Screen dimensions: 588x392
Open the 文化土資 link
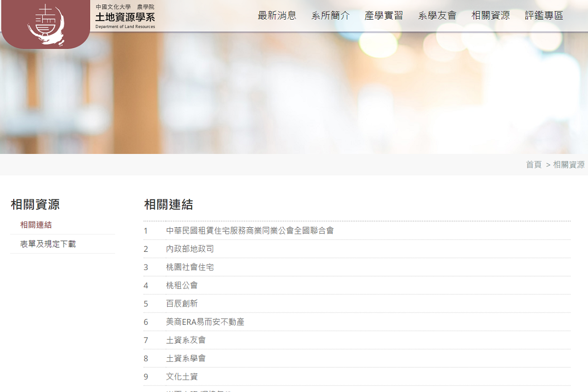[x=182, y=377]
